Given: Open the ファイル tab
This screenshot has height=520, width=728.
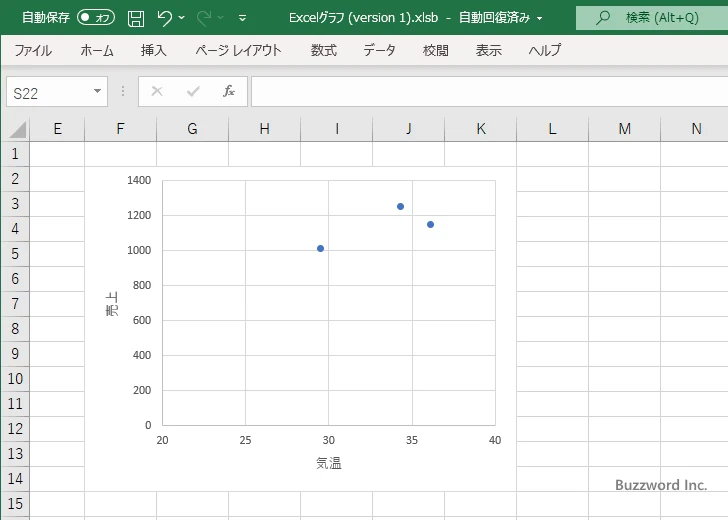Looking at the screenshot, I should [33, 50].
